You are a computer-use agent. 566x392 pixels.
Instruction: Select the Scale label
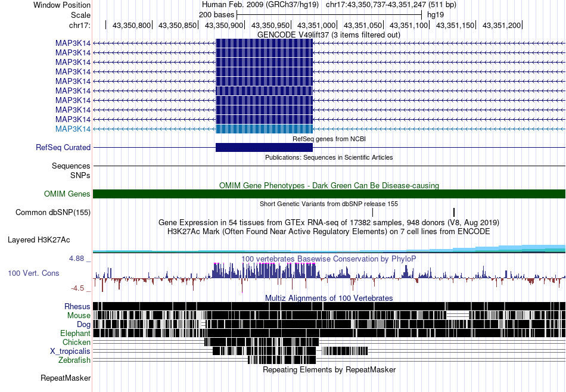[x=80, y=15]
